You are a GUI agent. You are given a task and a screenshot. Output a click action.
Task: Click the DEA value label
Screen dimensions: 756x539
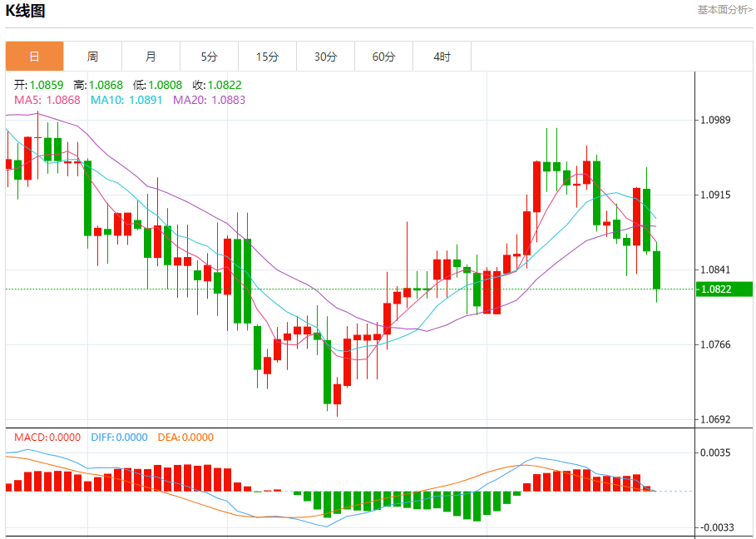point(185,438)
